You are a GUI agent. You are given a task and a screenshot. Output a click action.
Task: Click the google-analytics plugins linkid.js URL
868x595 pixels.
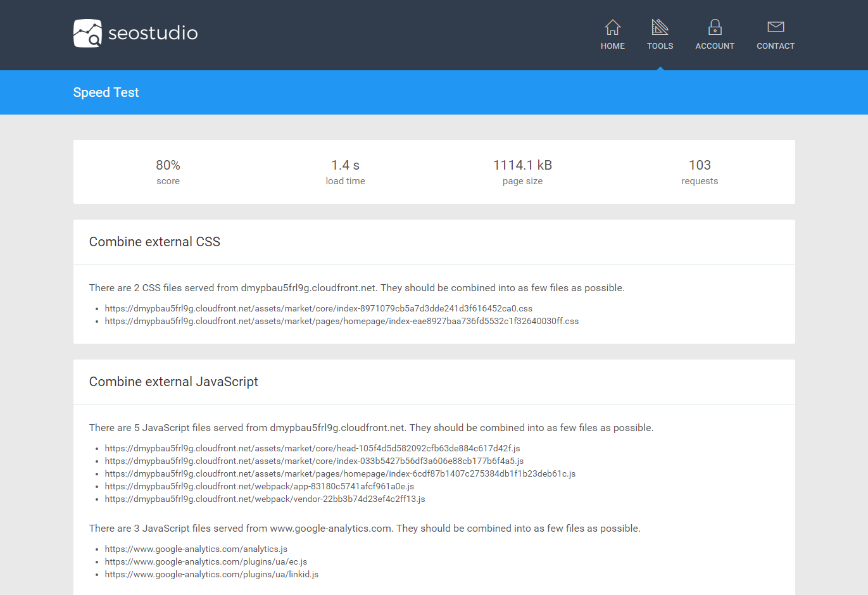[x=211, y=574]
